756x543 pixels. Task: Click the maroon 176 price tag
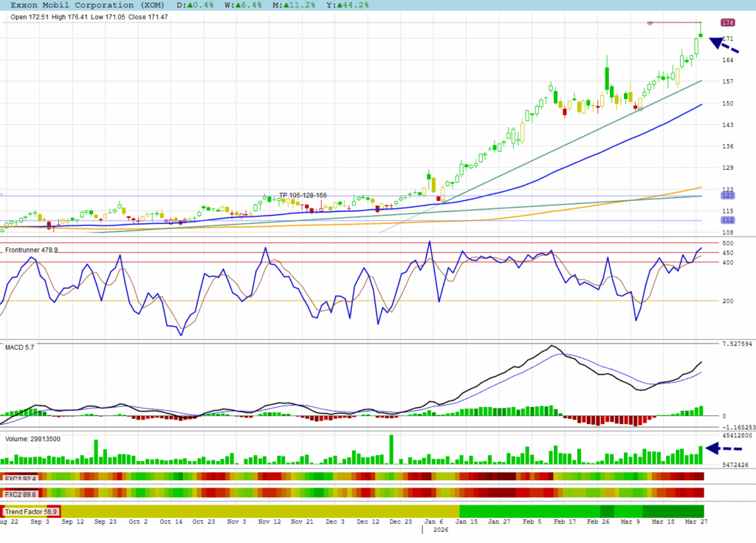pos(728,23)
